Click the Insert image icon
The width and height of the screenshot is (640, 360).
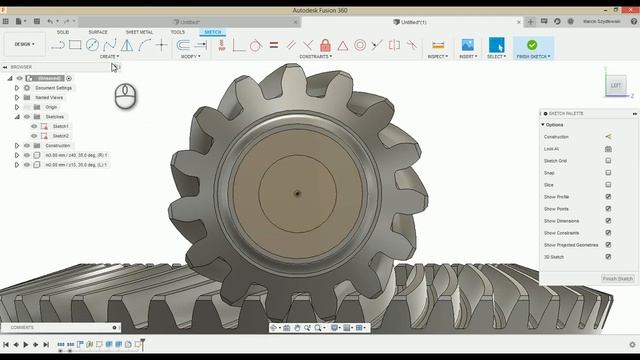[x=468, y=45]
